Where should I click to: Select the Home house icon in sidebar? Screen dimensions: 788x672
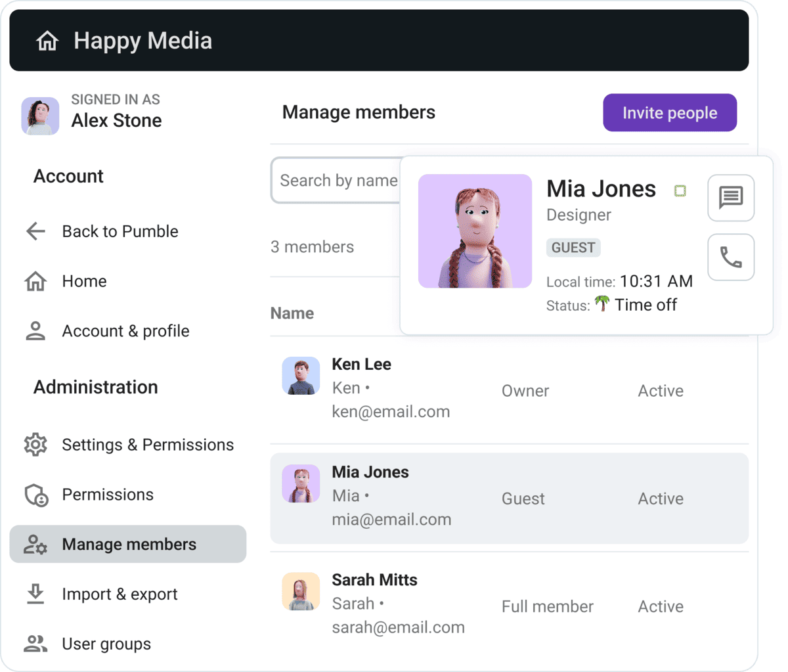point(35,281)
